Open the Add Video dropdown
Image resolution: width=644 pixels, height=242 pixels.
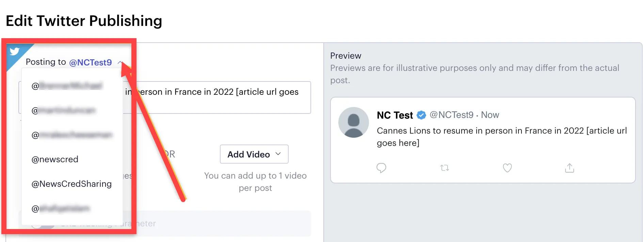[x=254, y=154]
